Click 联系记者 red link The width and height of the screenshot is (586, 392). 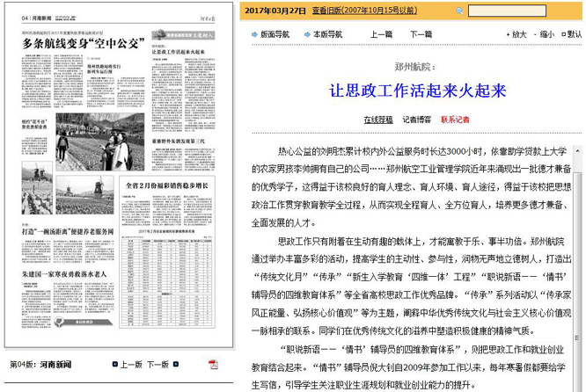coord(455,120)
